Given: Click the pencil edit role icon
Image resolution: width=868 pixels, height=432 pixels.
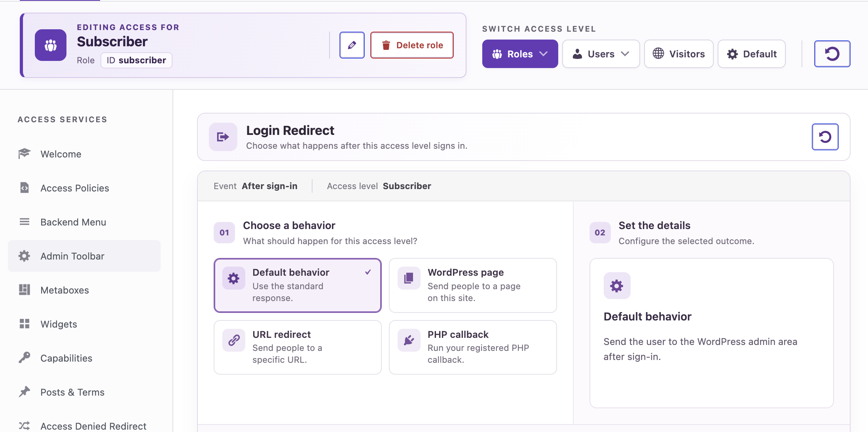Looking at the screenshot, I should [352, 45].
